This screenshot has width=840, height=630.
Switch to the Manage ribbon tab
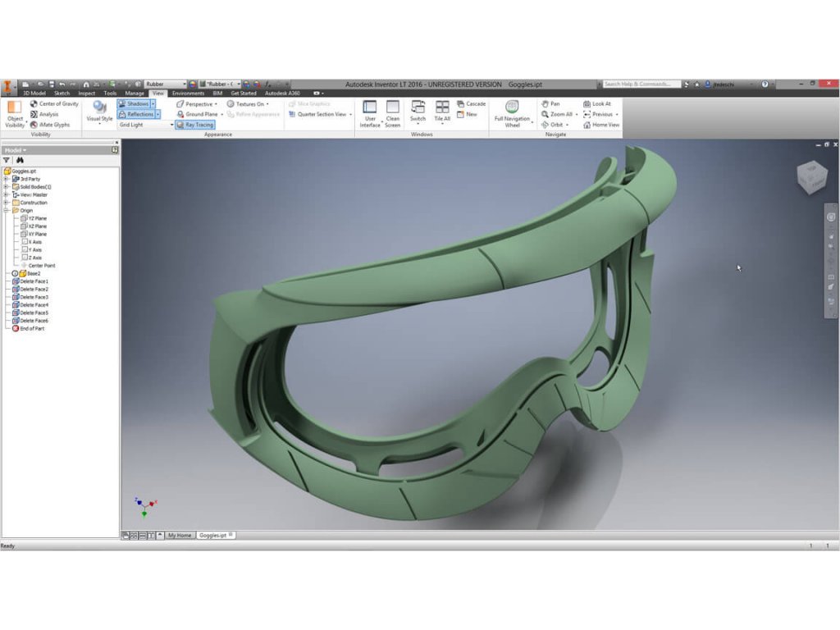coord(135,94)
